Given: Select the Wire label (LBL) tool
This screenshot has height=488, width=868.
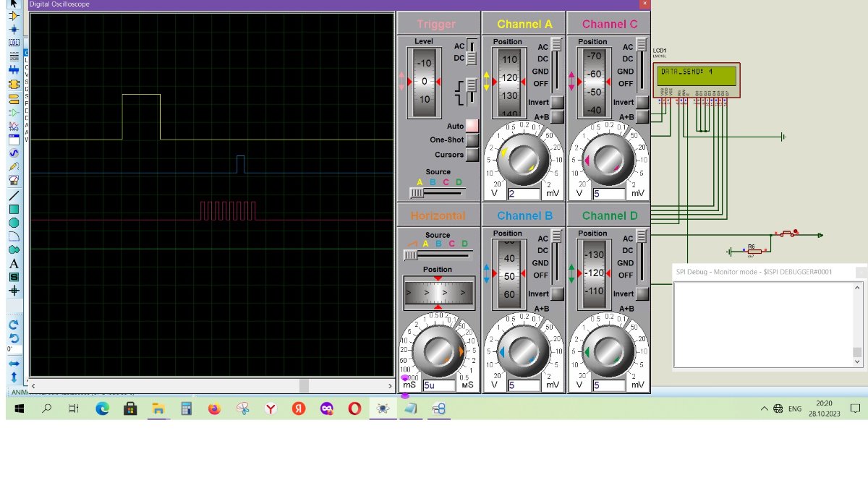Looking at the screenshot, I should coord(14,43).
